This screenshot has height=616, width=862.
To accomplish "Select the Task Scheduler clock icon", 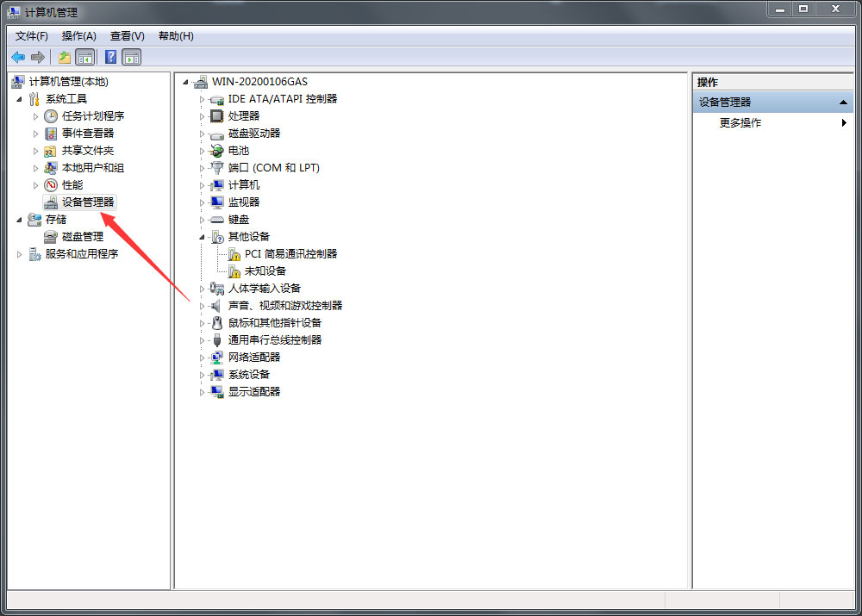I will (x=51, y=116).
